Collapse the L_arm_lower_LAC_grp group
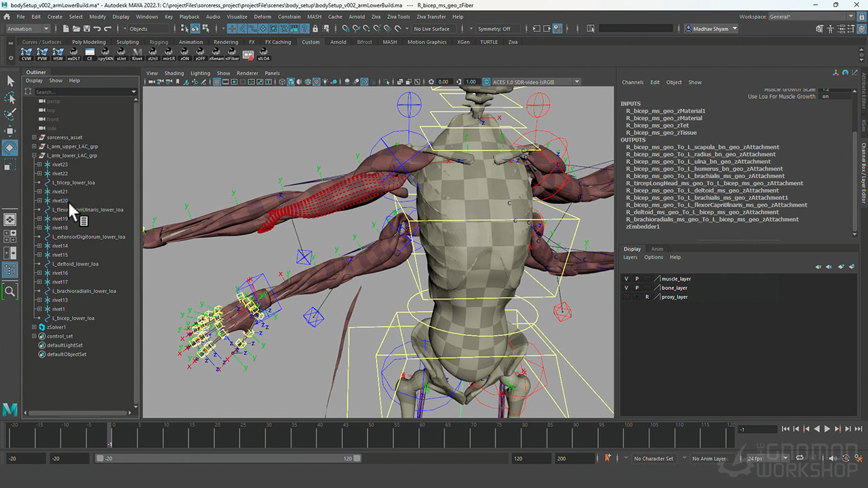 point(34,155)
